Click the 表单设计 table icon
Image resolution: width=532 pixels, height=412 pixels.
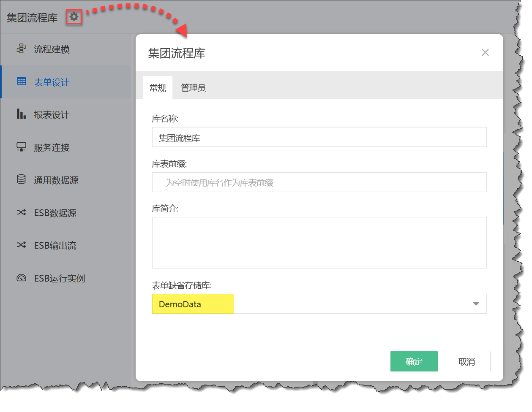[22, 81]
